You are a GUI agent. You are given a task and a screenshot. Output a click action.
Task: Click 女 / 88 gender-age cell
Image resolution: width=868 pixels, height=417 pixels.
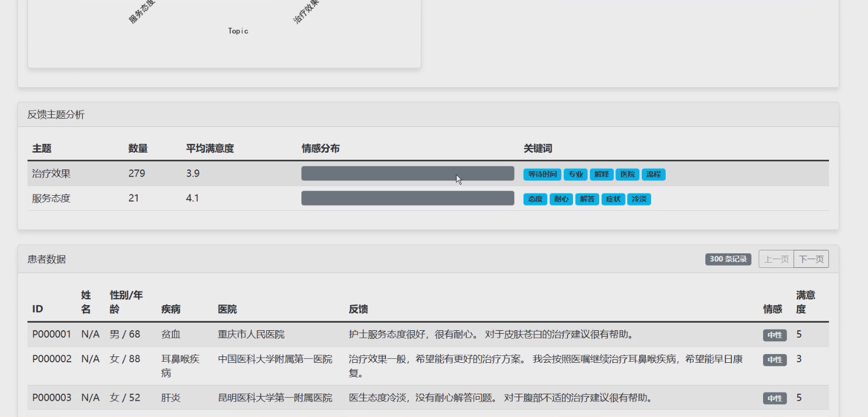click(x=125, y=359)
